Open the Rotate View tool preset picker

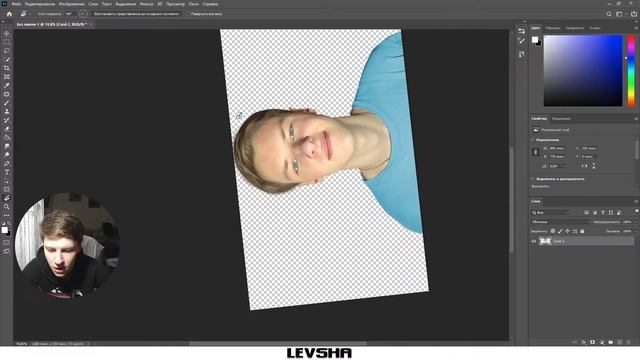[x=25, y=14]
